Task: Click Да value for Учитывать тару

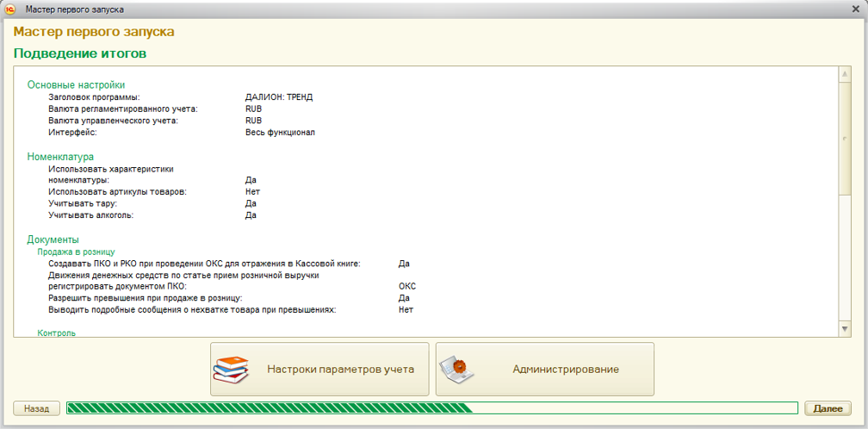Action: 251,203
